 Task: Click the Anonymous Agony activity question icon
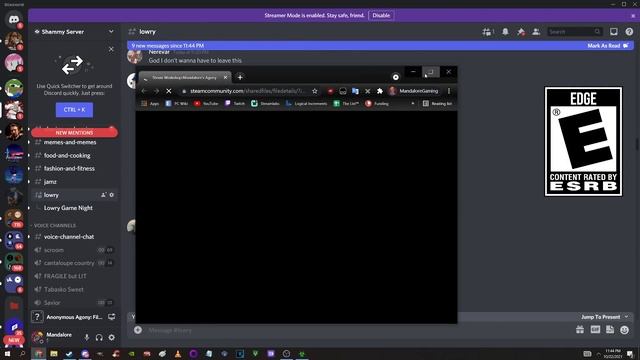pyautogui.click(x=37, y=317)
